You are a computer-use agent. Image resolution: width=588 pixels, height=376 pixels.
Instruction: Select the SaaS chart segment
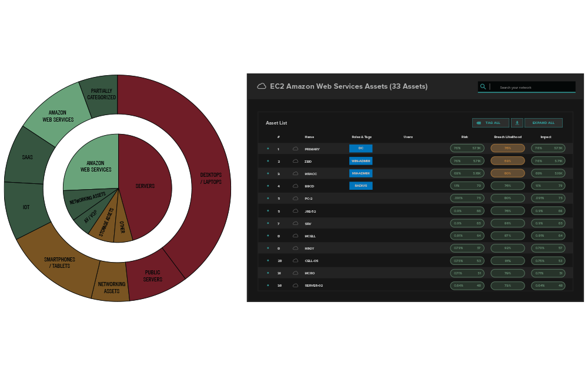coord(28,157)
